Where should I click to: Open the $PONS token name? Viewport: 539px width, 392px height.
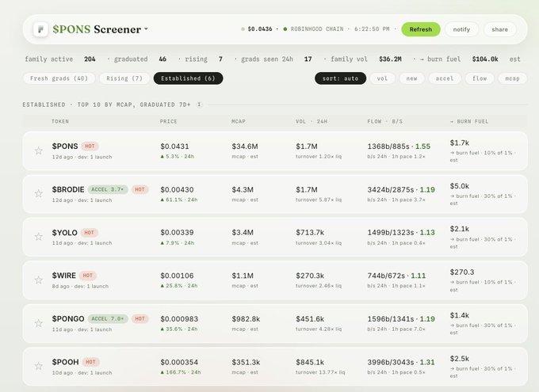tap(65, 146)
